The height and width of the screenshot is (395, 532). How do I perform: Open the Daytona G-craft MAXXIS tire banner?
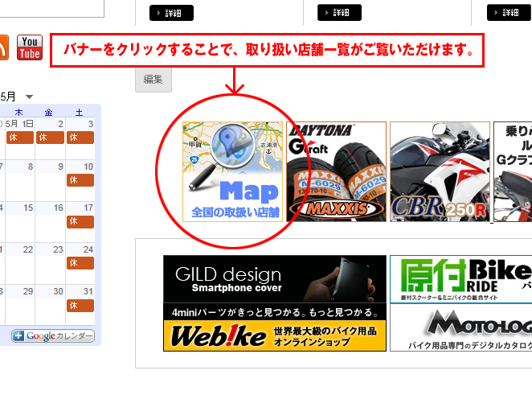336,172
